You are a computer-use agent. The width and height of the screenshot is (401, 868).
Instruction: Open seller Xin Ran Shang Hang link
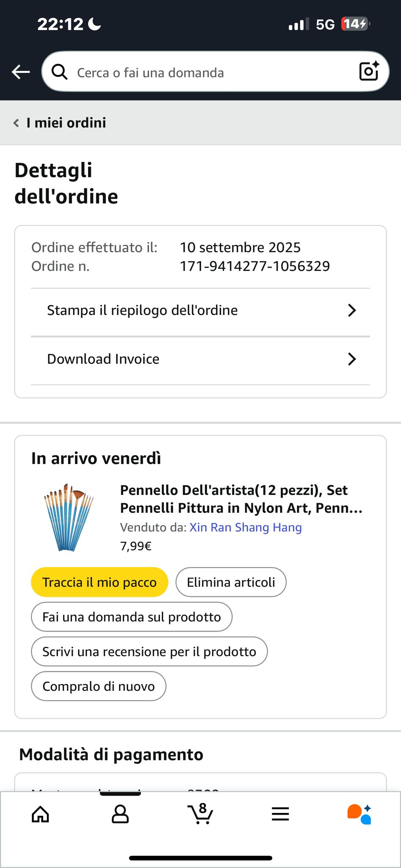coord(246,528)
